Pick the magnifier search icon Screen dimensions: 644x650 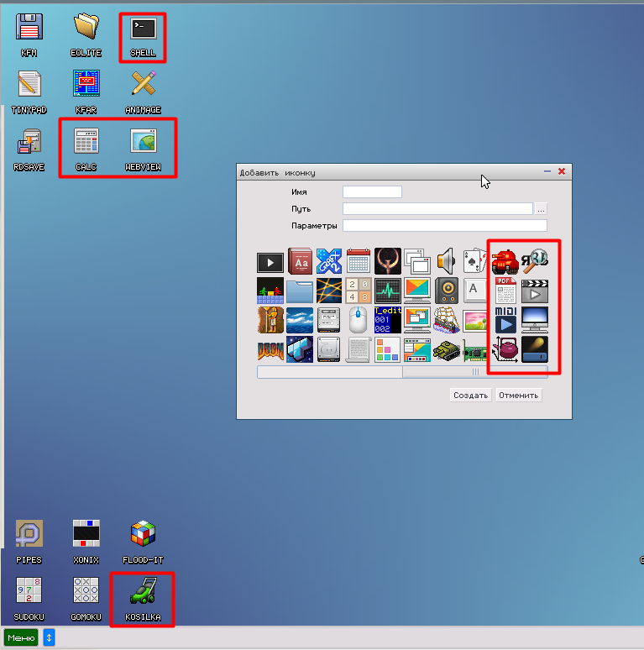[x=535, y=262]
